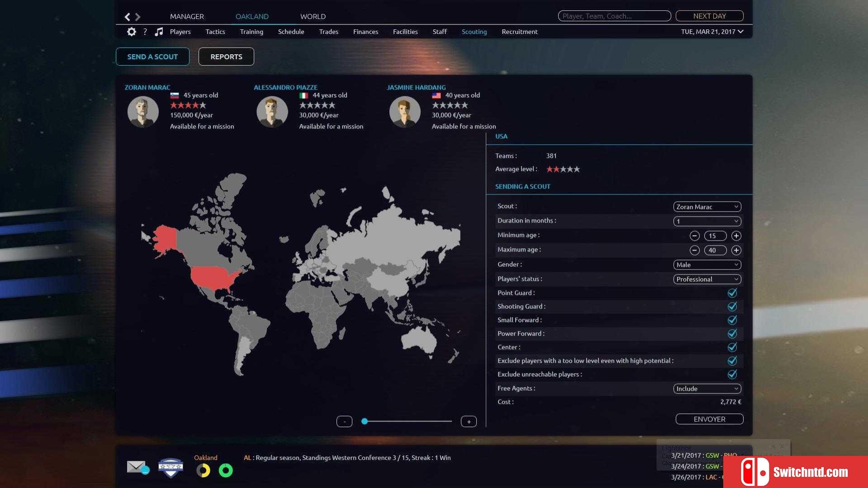Click the Zoran Marac name link
The width and height of the screenshot is (868, 488).
point(147,87)
